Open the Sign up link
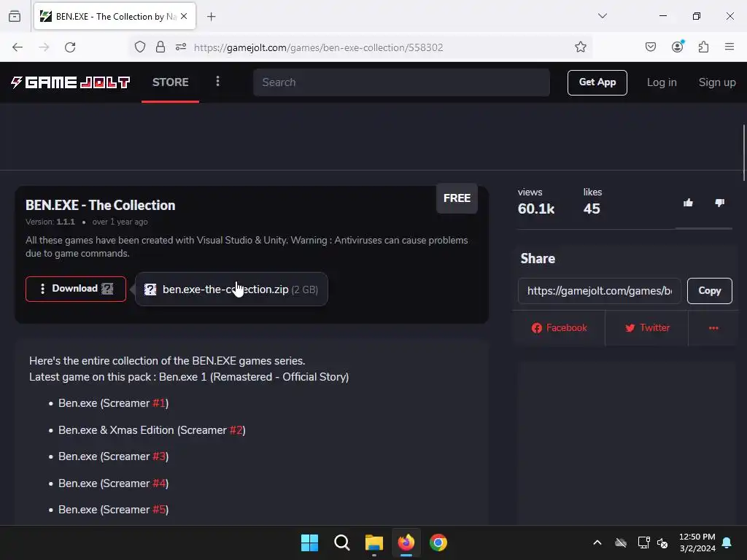Viewport: 747px width, 560px height. tap(716, 82)
